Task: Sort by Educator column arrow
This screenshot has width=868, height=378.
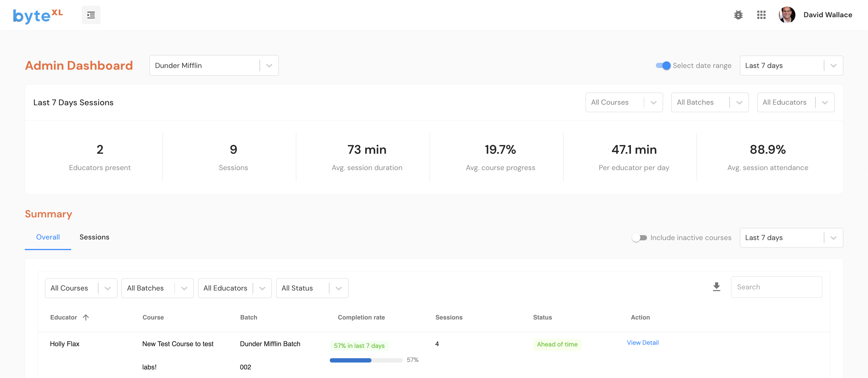Action: click(86, 317)
